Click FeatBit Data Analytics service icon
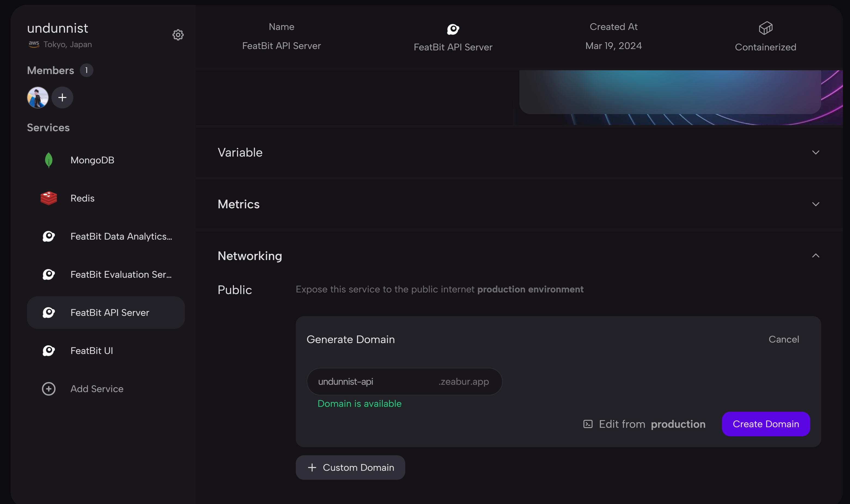The width and height of the screenshot is (850, 504). [x=48, y=236]
